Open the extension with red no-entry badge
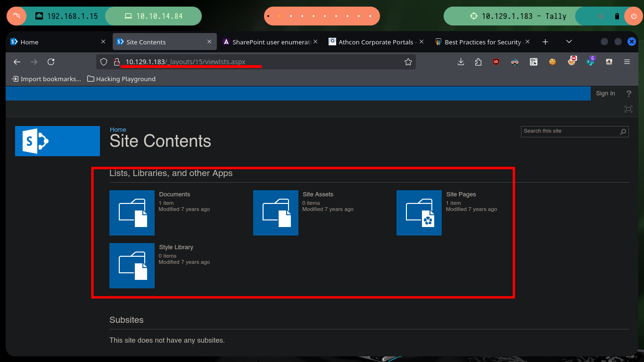This screenshot has width=644, height=362. [x=572, y=61]
